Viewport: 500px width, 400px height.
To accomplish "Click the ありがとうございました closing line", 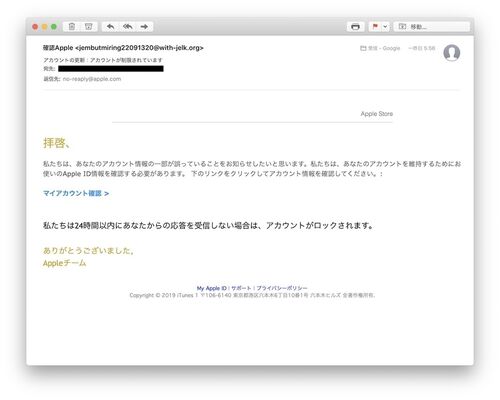I will [x=89, y=251].
